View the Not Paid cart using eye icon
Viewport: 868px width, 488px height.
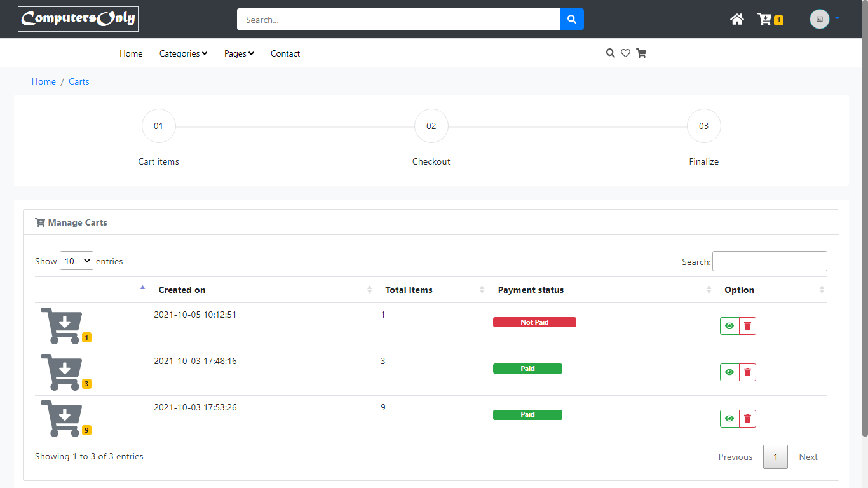click(729, 326)
